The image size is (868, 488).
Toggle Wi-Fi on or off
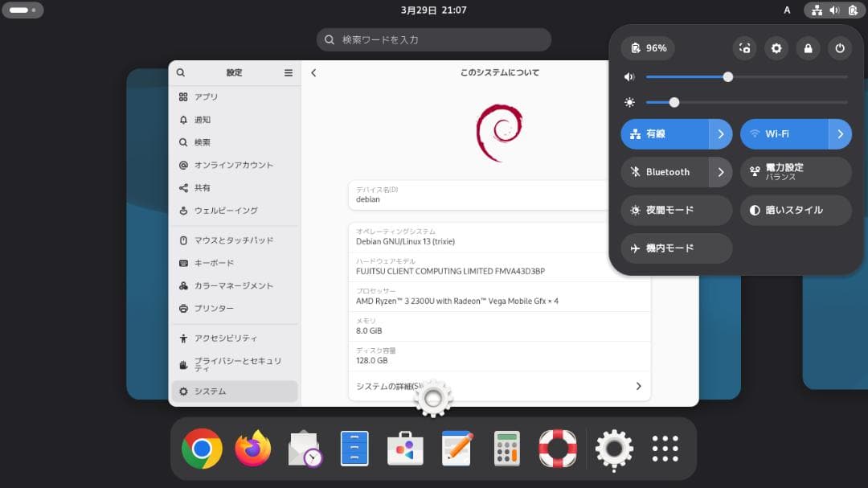[784, 134]
